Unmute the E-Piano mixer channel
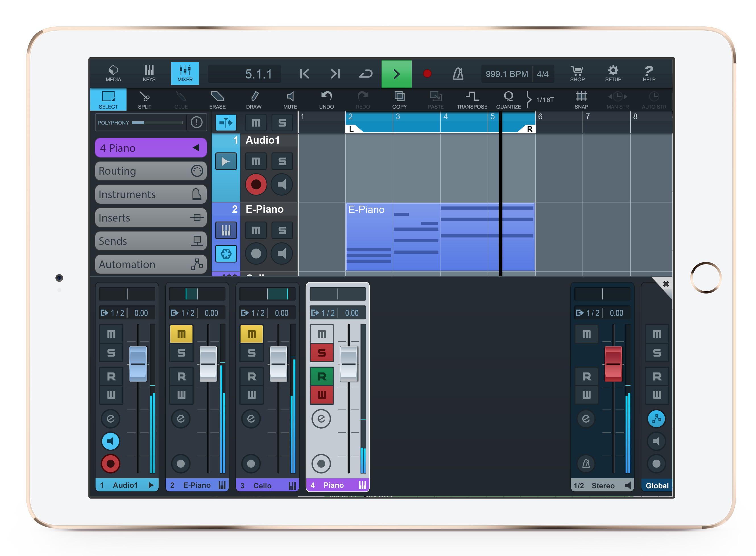Viewport: 756px width, 556px height. coord(181,334)
